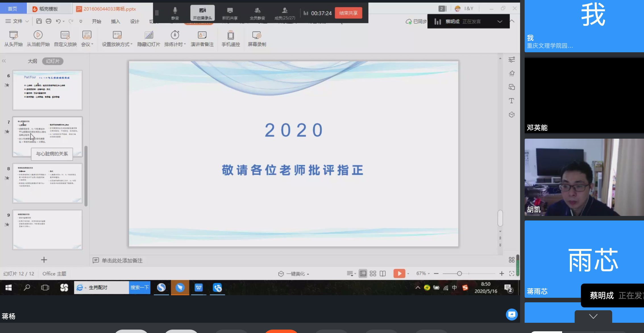Open the rehearse timings stopwatch icon
The image size is (644, 333).
point(175,35)
